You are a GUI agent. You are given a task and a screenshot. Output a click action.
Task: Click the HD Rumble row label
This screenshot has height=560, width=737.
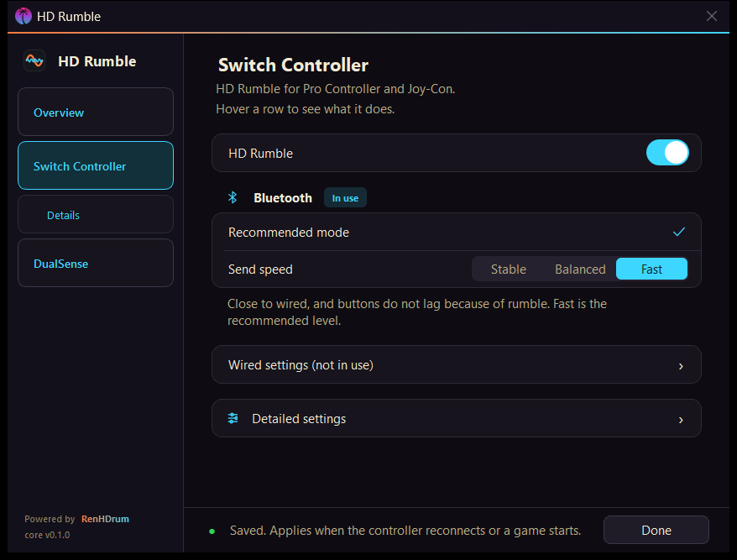click(260, 154)
